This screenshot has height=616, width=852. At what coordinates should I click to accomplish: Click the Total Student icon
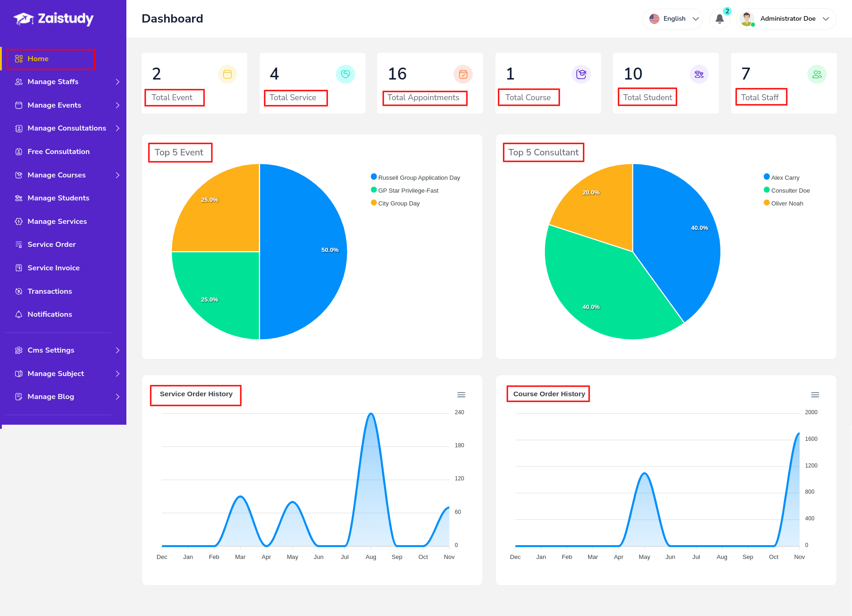click(x=699, y=74)
